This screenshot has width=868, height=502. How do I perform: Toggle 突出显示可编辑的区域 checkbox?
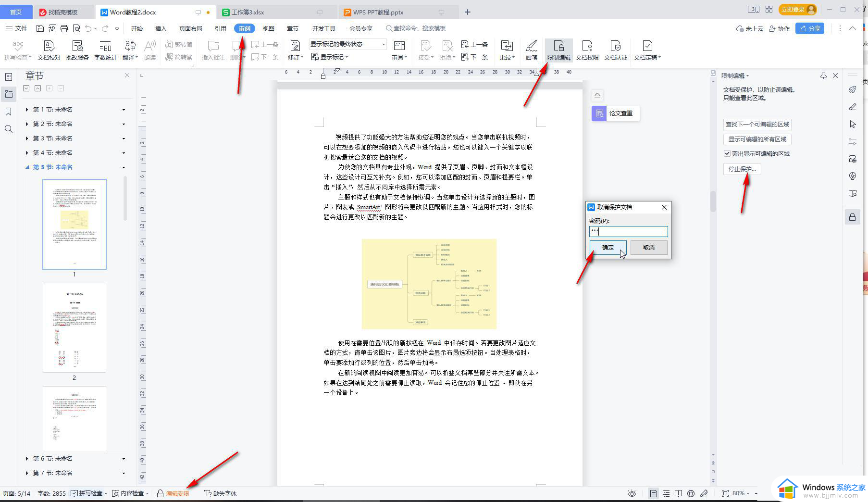point(727,154)
